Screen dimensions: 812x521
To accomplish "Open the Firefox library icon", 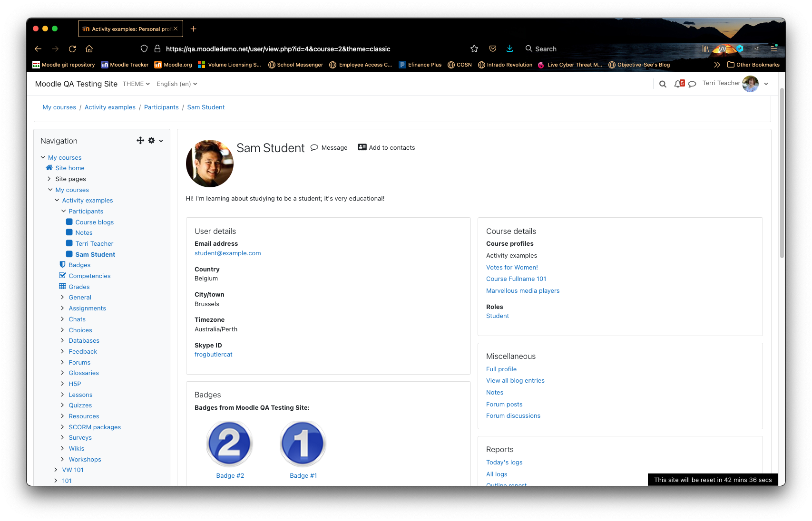I will (x=705, y=49).
